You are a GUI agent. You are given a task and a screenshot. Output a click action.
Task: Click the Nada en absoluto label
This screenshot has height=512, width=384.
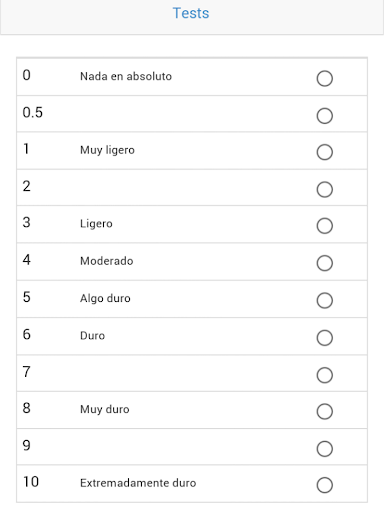click(x=126, y=76)
